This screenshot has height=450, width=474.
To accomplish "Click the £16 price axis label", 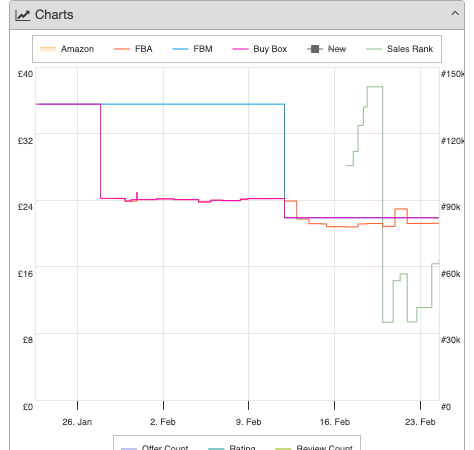I will [25, 274].
